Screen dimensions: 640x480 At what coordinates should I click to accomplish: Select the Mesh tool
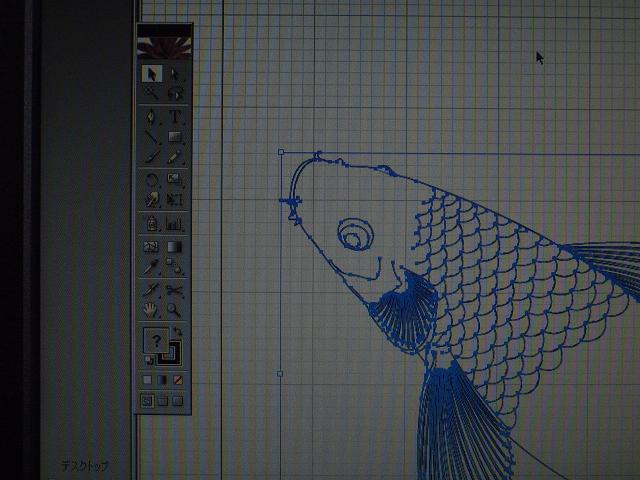(x=152, y=247)
